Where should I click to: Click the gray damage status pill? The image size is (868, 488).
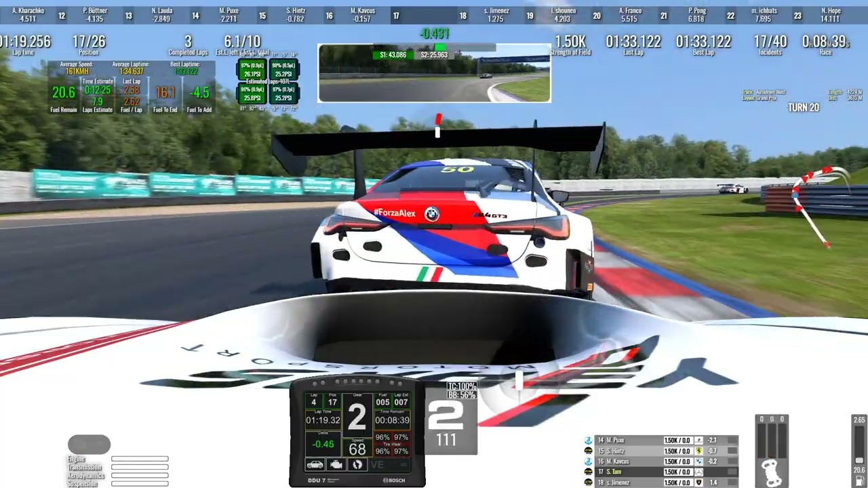pyautogui.click(x=89, y=445)
